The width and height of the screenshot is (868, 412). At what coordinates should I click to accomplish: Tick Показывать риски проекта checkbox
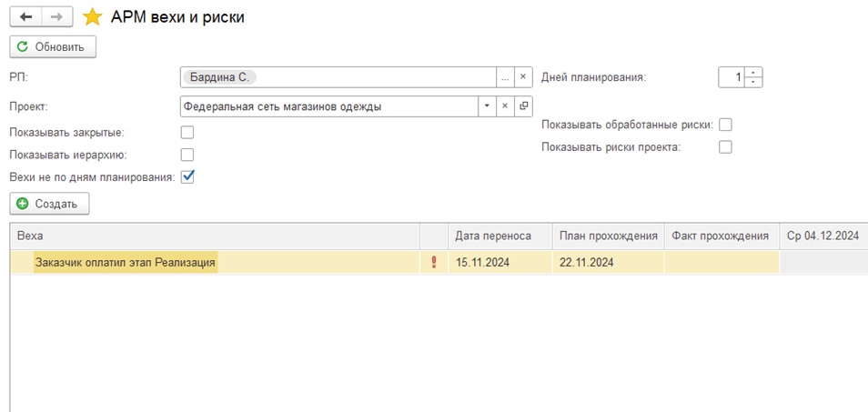pos(725,146)
